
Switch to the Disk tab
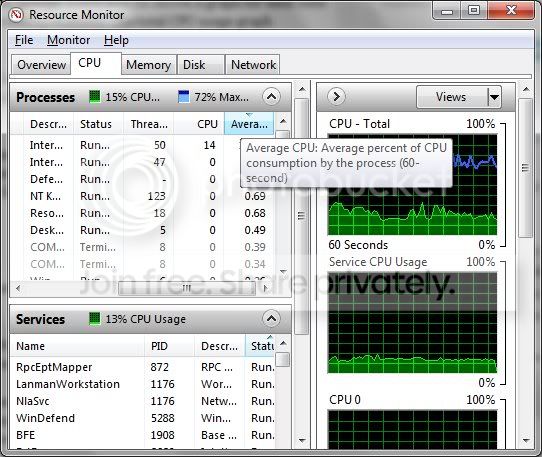[x=200, y=65]
